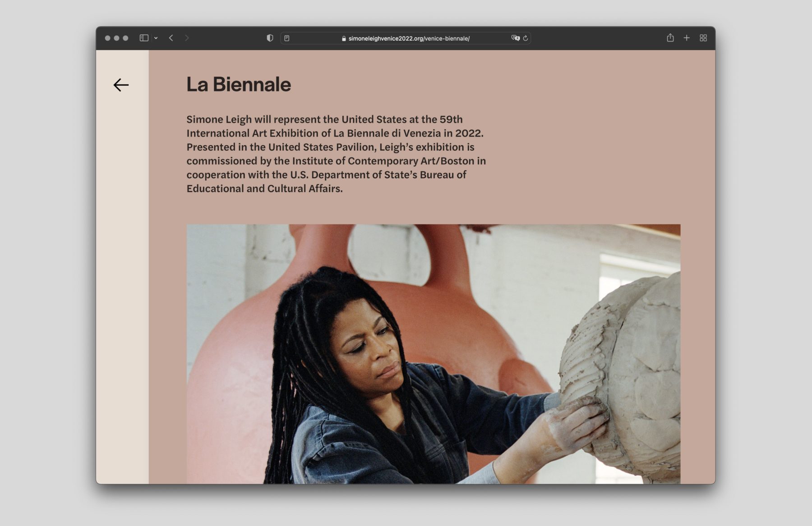Close the Safari window
Image resolution: width=812 pixels, height=526 pixels.
pos(107,38)
